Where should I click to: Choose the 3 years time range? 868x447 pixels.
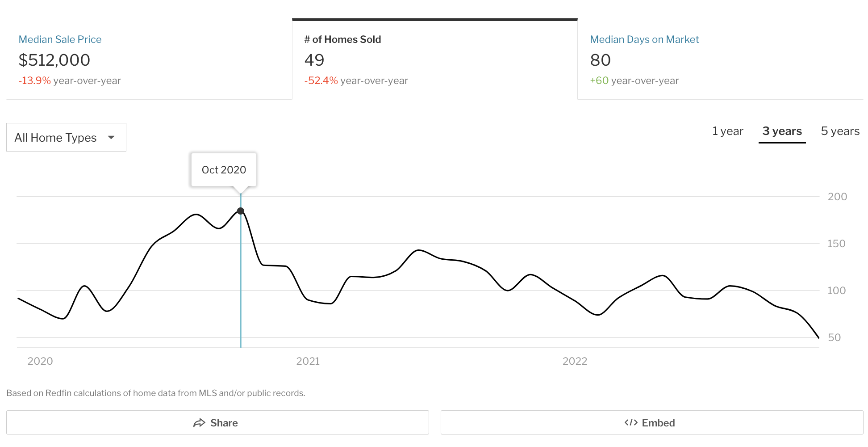782,131
